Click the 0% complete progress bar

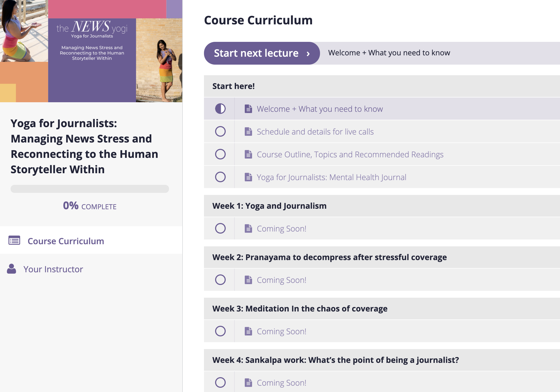90,189
